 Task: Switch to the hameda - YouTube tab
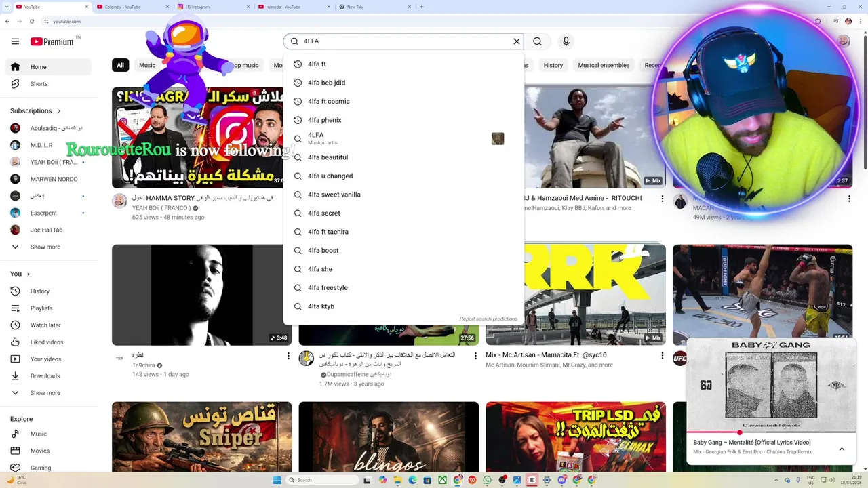coord(293,7)
